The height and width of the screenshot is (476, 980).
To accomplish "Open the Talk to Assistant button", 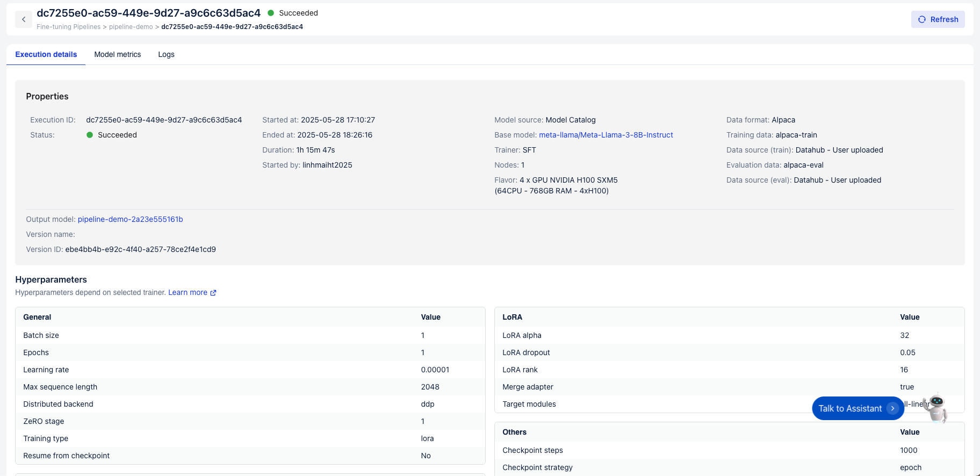I will (x=850, y=408).
